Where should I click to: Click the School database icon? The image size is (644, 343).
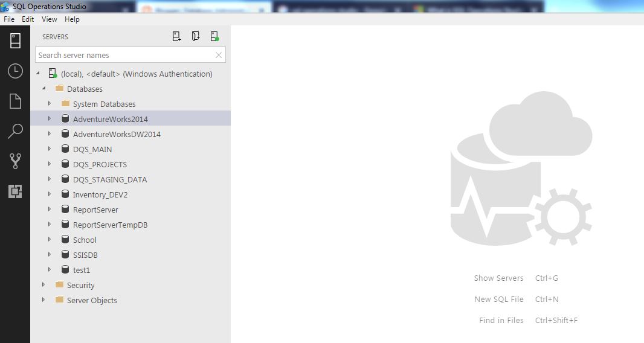(65, 240)
